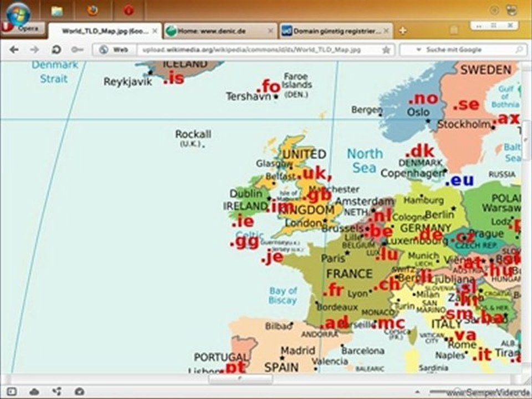The image size is (532, 399).
Task: Click the .dk label above Denmark
Action: 420,151
